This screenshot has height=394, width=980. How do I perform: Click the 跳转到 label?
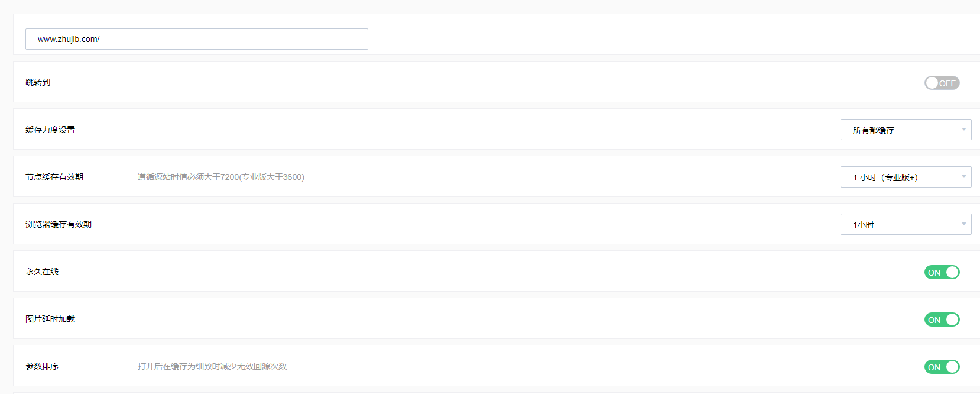[38, 82]
